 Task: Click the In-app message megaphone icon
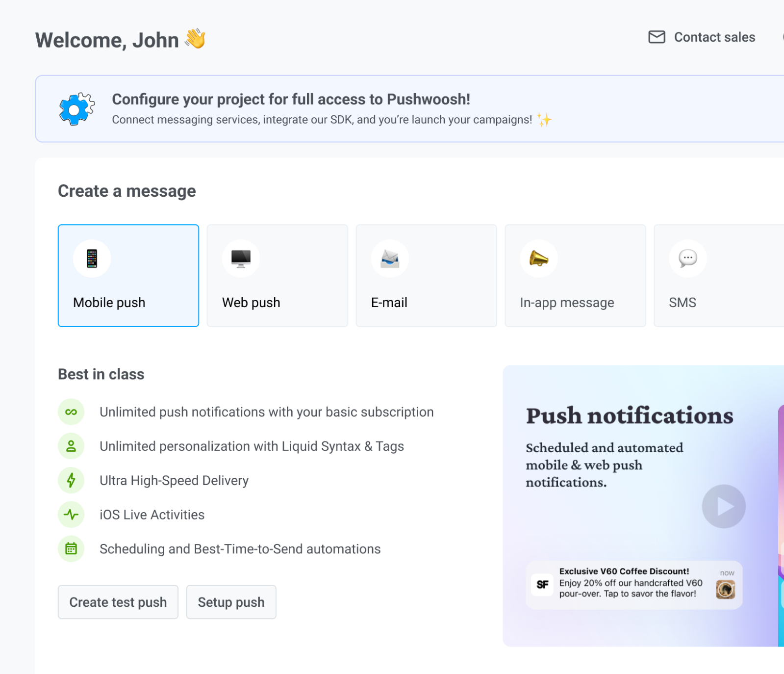pyautogui.click(x=539, y=259)
